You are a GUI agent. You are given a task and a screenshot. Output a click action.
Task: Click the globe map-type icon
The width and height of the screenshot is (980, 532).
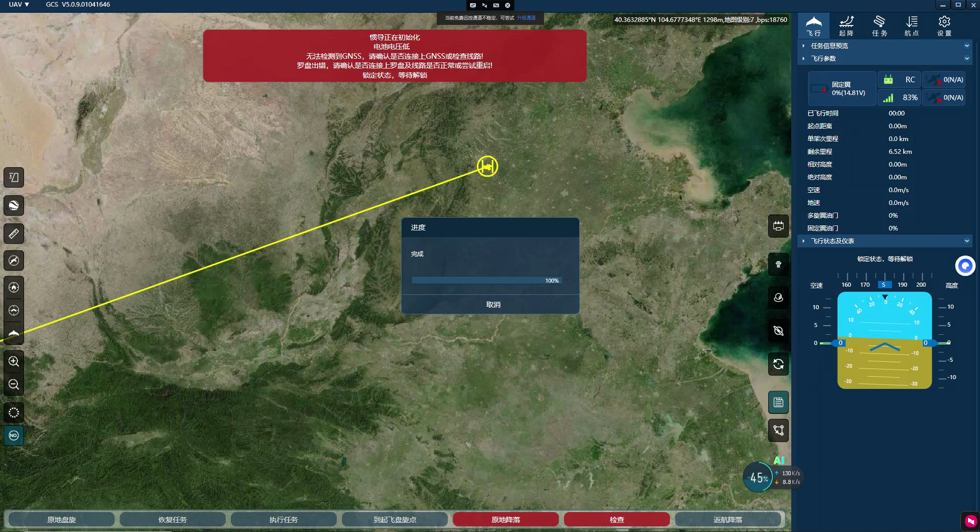[x=14, y=205]
